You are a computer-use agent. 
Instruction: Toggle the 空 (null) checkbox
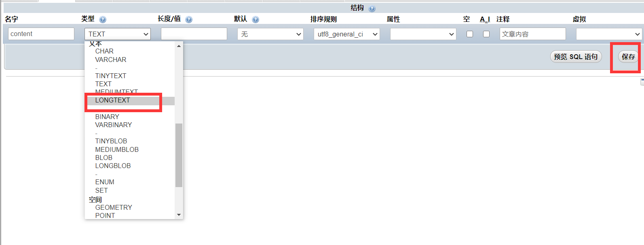pyautogui.click(x=470, y=34)
